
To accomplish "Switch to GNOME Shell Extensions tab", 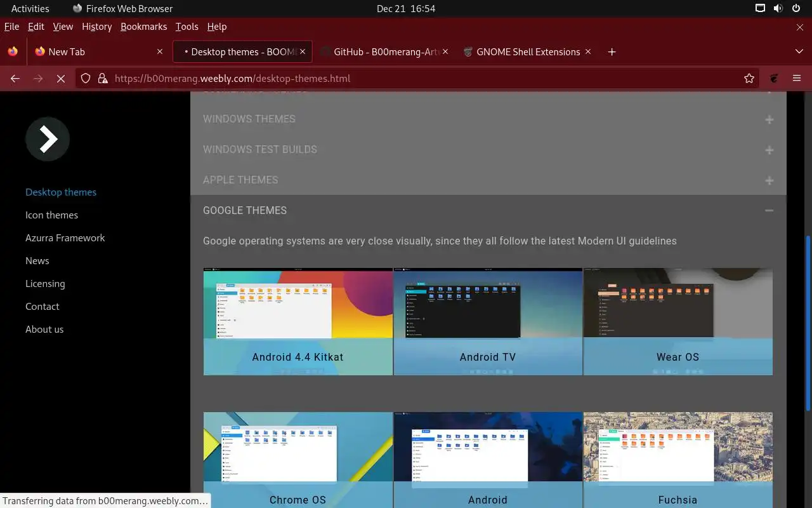I will point(527,51).
